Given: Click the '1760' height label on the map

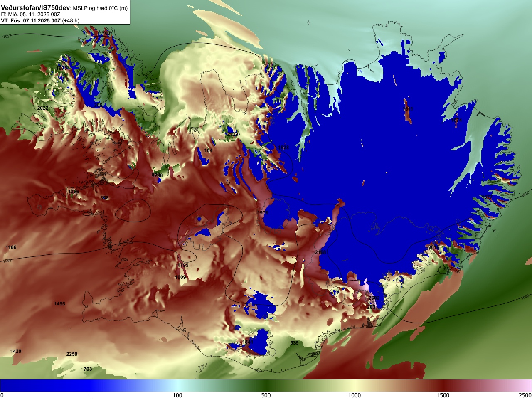Looking at the screenshot, I should coord(105,33).
